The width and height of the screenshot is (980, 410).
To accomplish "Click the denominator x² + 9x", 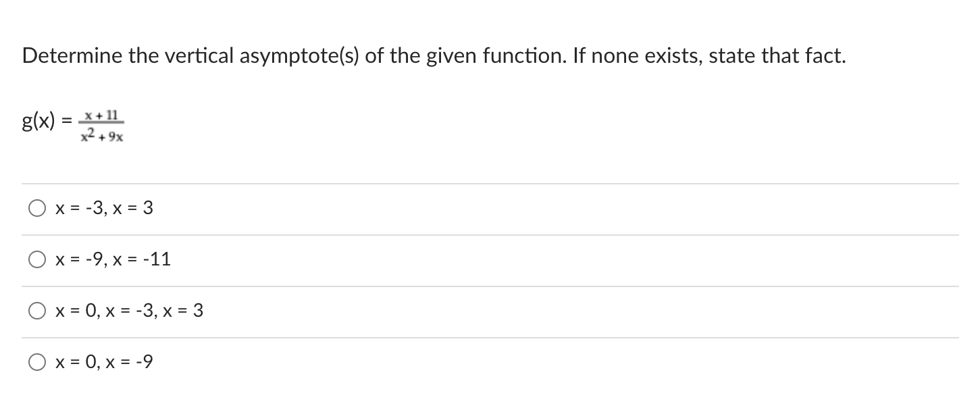I will pos(101,136).
